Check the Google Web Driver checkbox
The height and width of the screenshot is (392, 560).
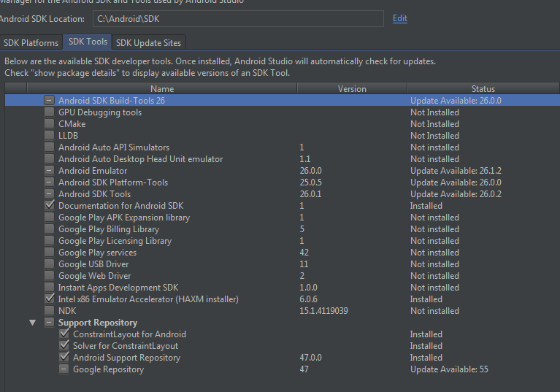[x=50, y=276]
